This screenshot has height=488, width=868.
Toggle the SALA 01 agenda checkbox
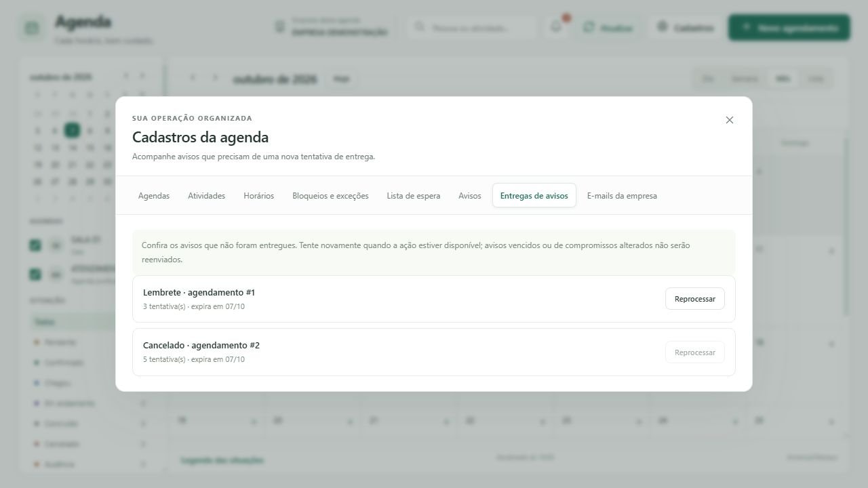35,245
